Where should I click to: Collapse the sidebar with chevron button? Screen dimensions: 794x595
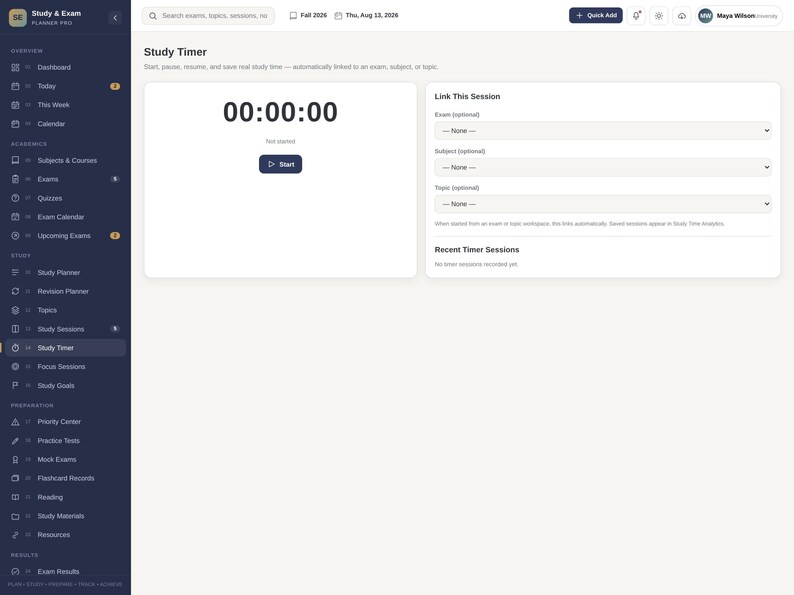(115, 18)
